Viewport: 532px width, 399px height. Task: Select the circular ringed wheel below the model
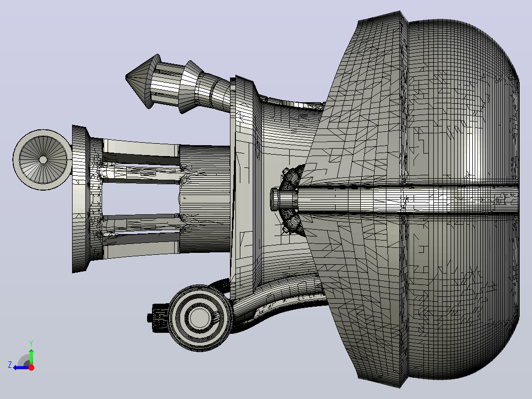coord(200,318)
